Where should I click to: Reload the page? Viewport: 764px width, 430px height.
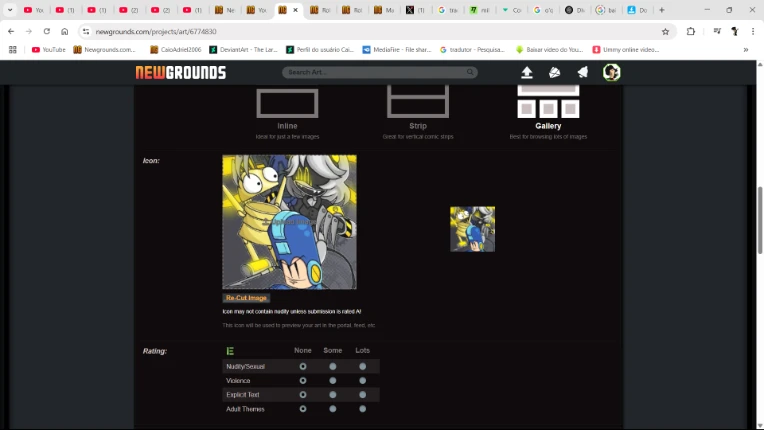(x=47, y=31)
